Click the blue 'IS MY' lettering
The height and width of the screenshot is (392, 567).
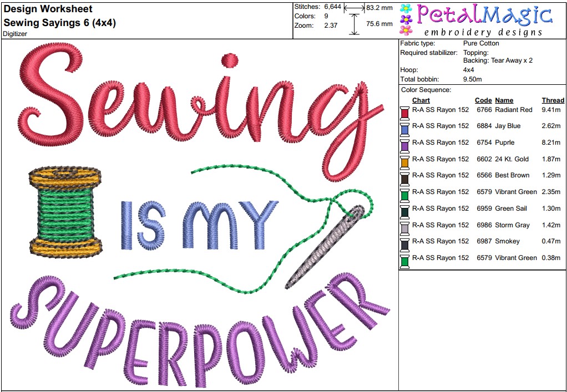coord(200,225)
